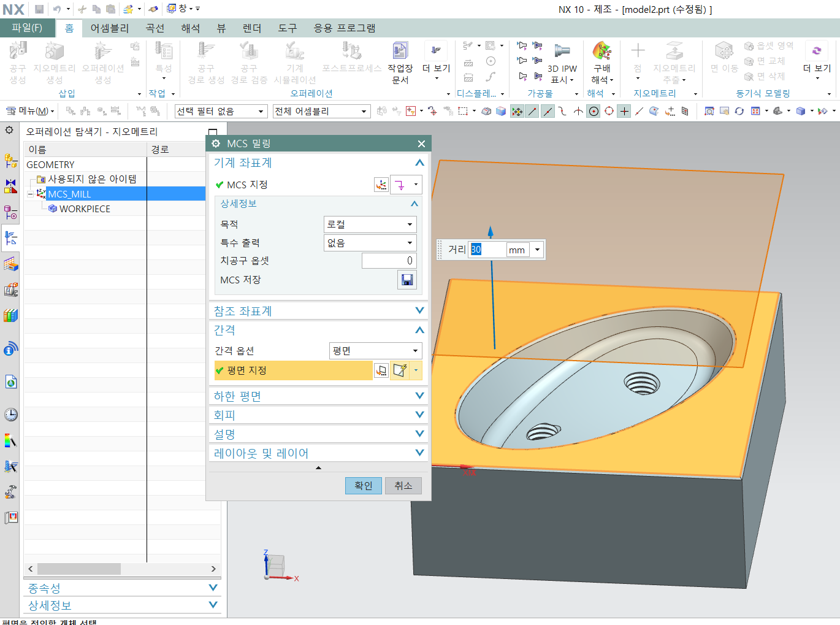Toggle the enable snap point icon
Image resolution: width=840 pixels, height=625 pixels.
517,111
